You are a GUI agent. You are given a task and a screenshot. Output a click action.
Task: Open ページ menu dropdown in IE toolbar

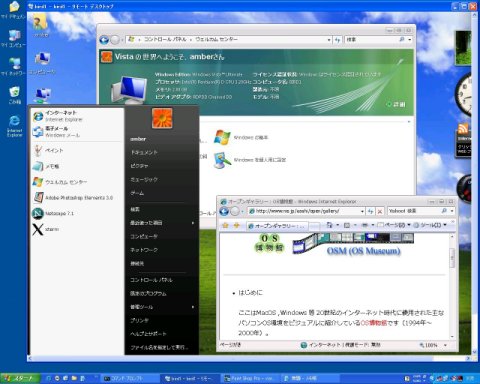tap(394, 226)
